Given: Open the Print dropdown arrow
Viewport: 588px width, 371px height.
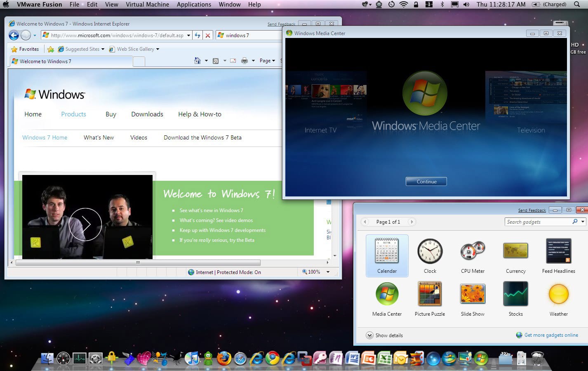Looking at the screenshot, I should tap(253, 61).
